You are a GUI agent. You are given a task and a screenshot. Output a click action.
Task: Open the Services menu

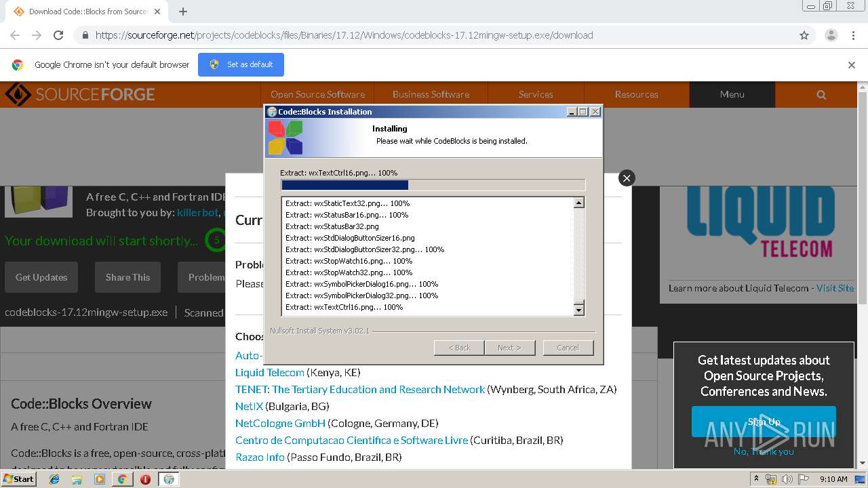tap(536, 94)
